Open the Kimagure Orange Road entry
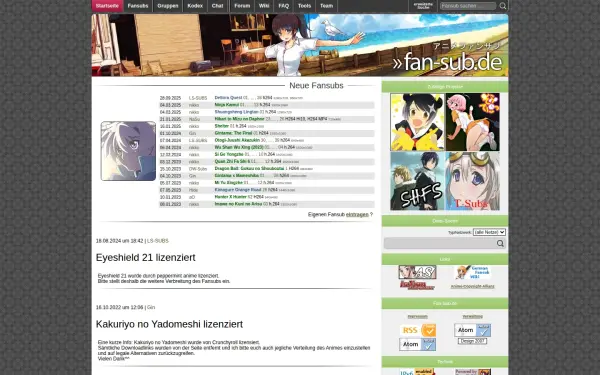This screenshot has width=600, height=375. [x=238, y=190]
